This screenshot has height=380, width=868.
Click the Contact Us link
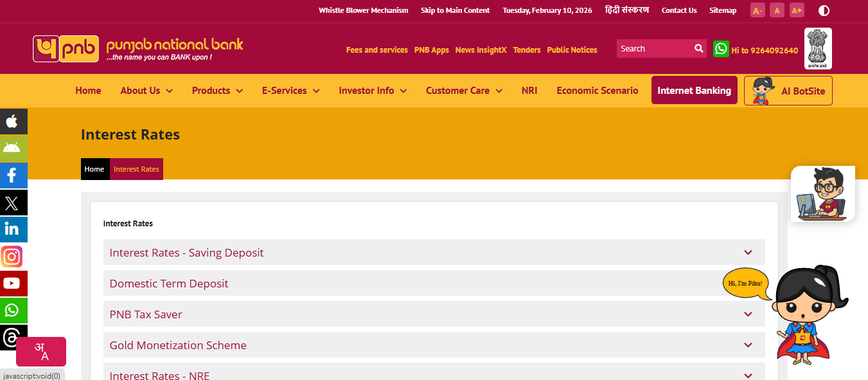(679, 10)
